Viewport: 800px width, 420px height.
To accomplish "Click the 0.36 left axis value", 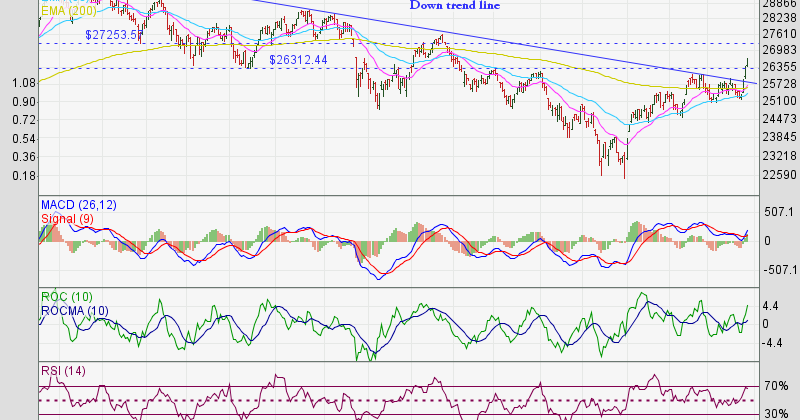I will pyautogui.click(x=24, y=157).
